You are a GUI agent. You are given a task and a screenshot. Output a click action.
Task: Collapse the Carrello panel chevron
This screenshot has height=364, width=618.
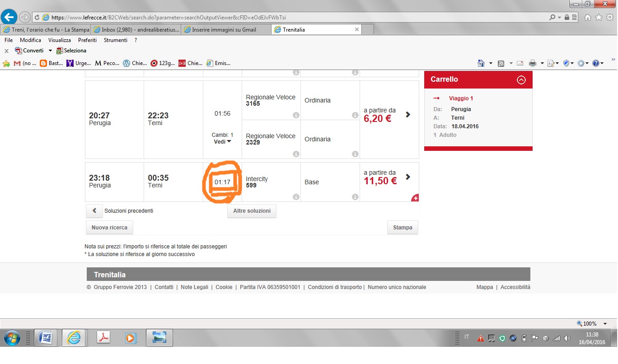[521, 80]
